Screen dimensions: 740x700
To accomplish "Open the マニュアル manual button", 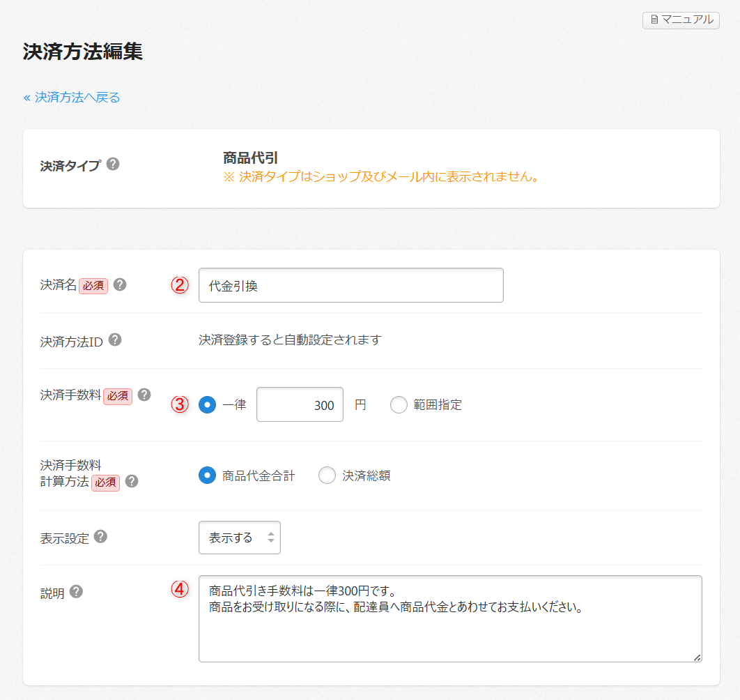I will [x=680, y=20].
